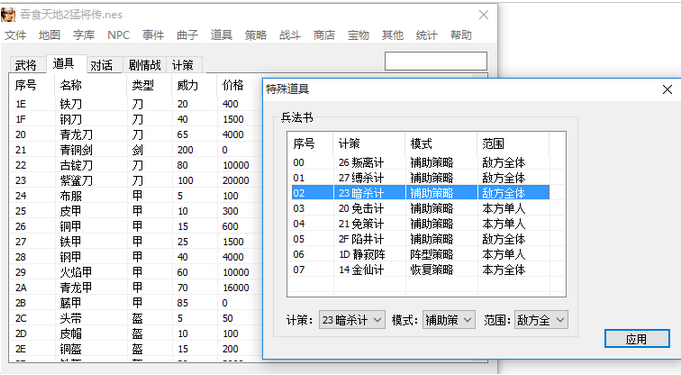Switch to the 武将 tab
681x375 pixels.
(26, 65)
